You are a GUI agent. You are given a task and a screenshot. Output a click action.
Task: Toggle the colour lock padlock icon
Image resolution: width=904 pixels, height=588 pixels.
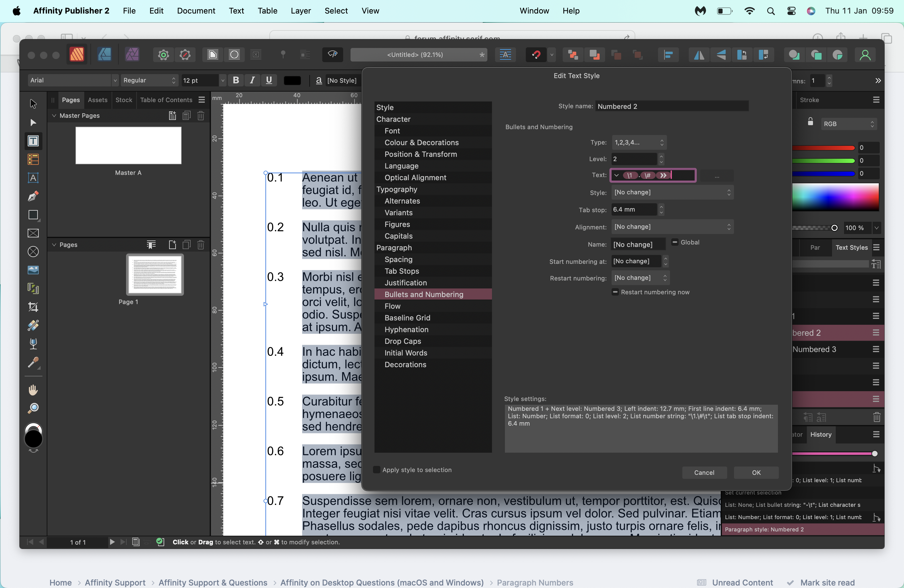(x=810, y=122)
